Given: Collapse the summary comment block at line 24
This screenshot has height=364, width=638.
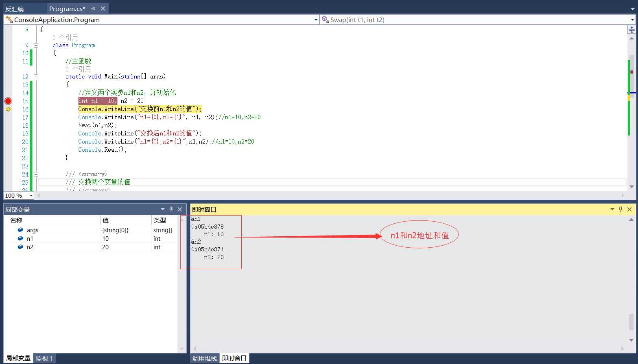Looking at the screenshot, I should [36, 174].
